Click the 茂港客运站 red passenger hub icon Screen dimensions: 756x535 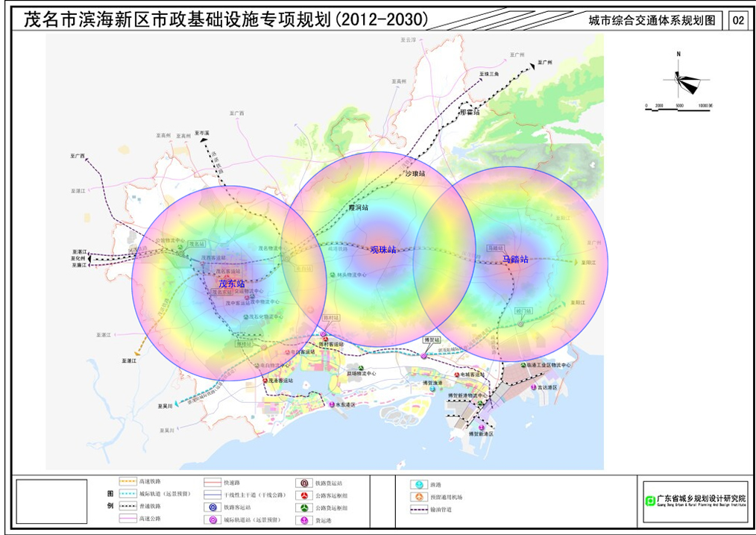[263, 380]
